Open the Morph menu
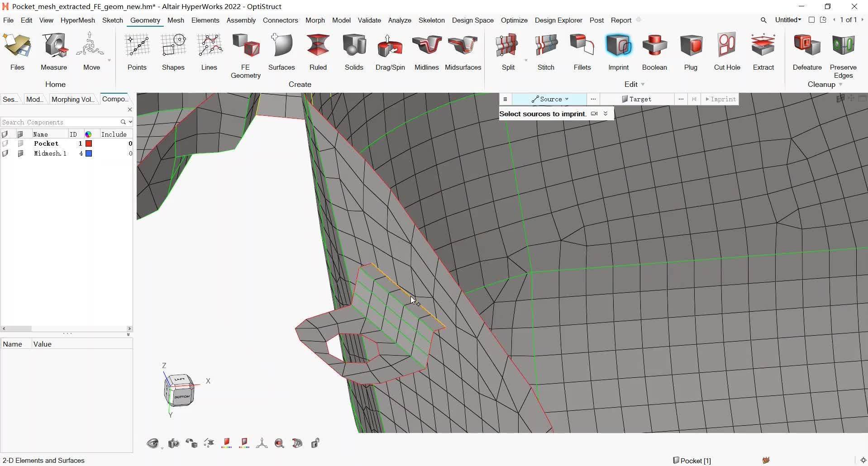868x466 pixels. pos(315,20)
